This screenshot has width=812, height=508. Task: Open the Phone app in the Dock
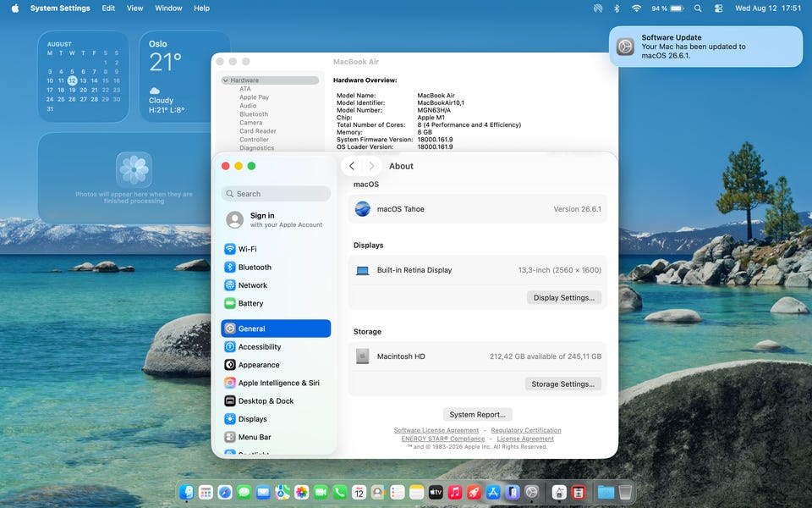pos(340,492)
